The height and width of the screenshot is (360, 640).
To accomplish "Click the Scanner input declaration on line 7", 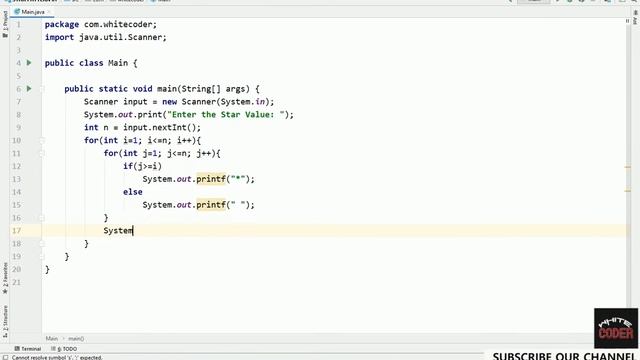I will coord(179,102).
